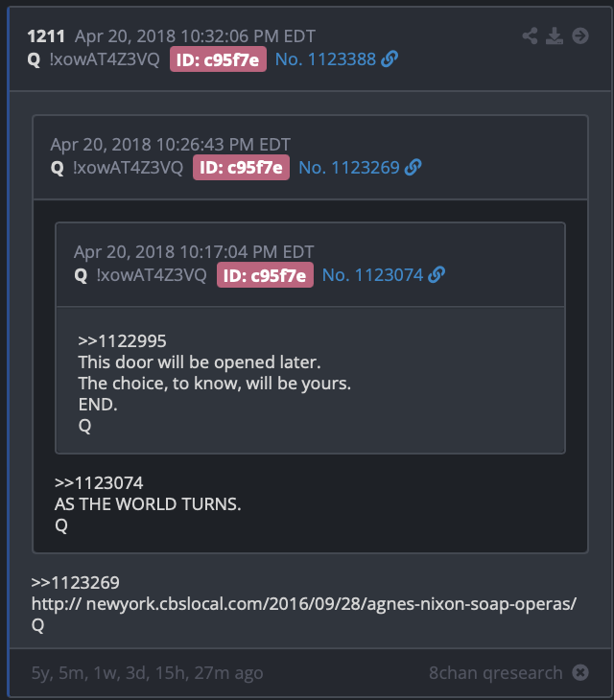Click the chain link icon beside No. 1123388
Viewport: 614px width, 700px height.
click(x=390, y=58)
